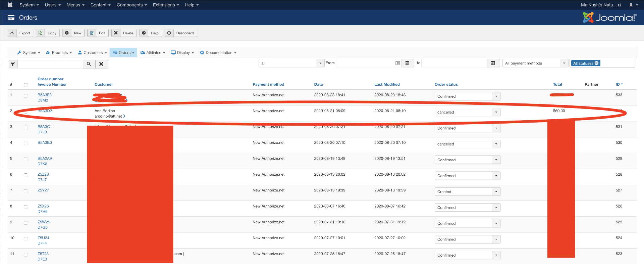The width and height of the screenshot is (644, 264).
Task: Open the calendar picker for the to date
Action: click(x=493, y=63)
